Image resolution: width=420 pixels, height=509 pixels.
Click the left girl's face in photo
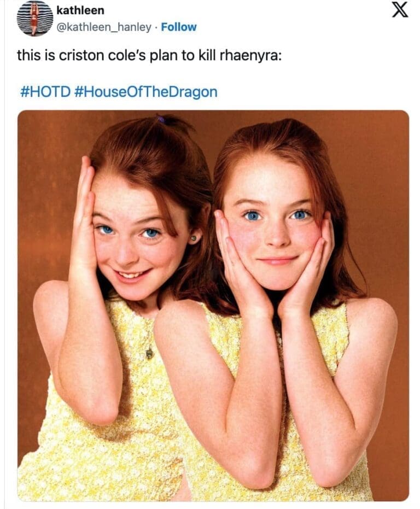[135, 240]
